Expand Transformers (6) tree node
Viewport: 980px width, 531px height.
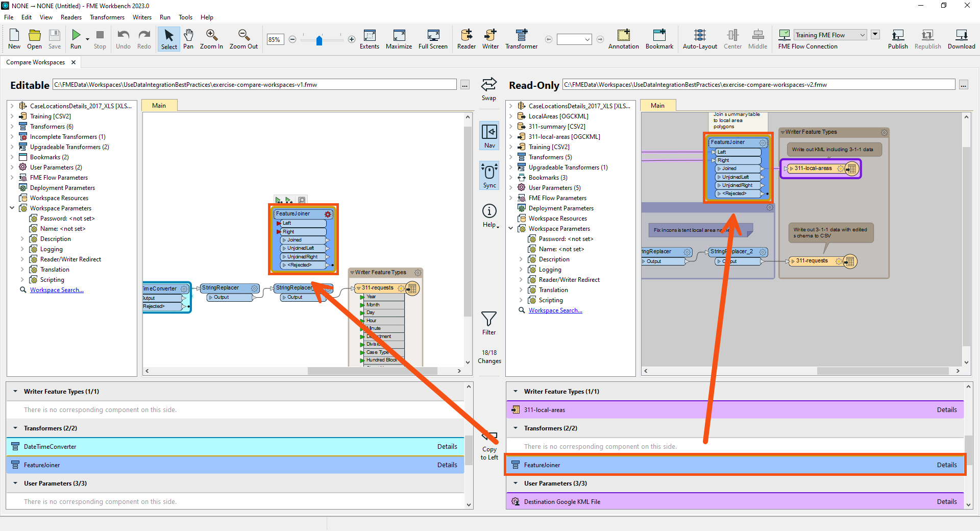pyautogui.click(x=12, y=127)
